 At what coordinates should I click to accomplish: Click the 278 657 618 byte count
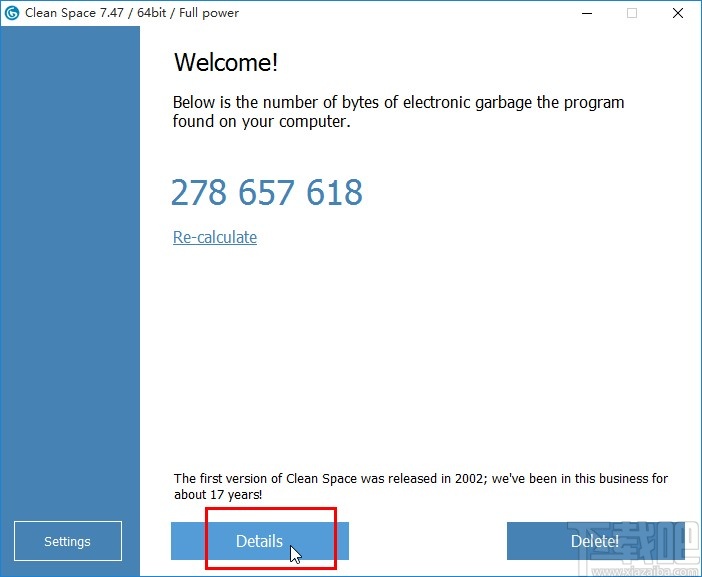click(267, 192)
